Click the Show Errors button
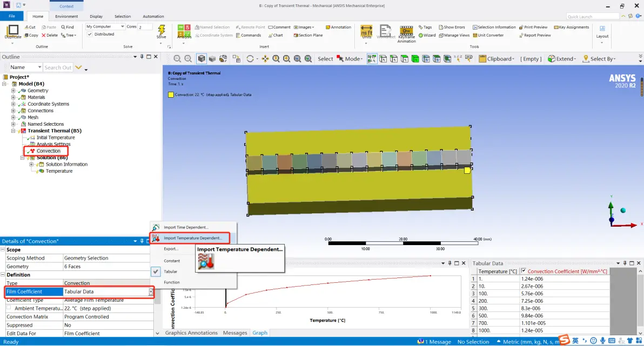This screenshot has height=346, width=644. pos(452,27)
